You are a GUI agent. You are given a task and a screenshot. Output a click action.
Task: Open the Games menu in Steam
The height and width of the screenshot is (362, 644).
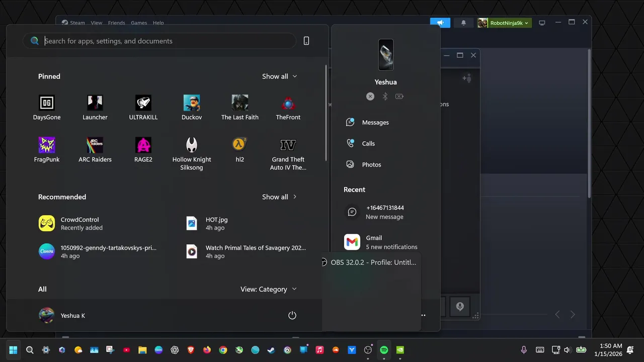click(139, 23)
